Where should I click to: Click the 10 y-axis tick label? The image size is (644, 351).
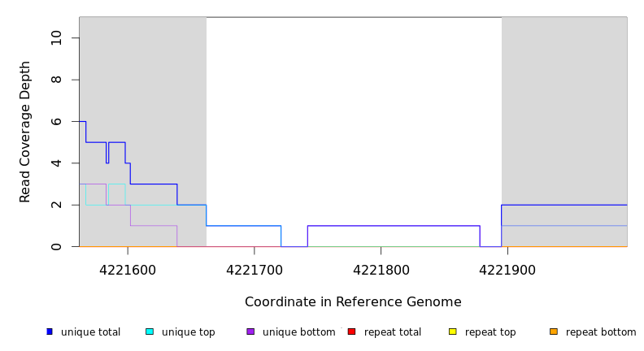[55, 38]
